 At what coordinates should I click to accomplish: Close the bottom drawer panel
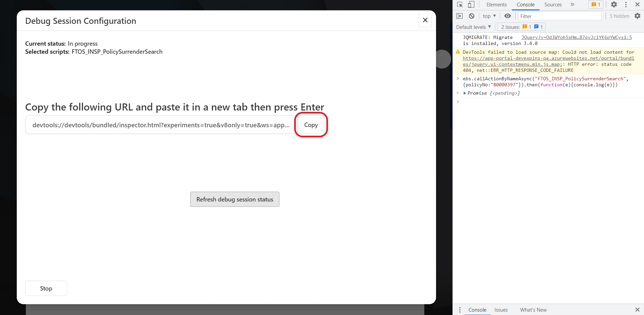637,310
